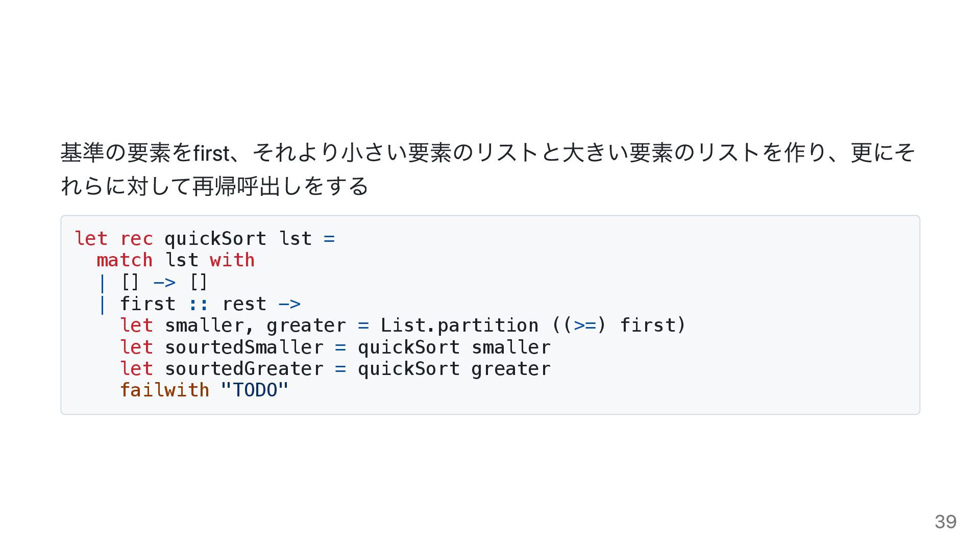This screenshot has width=980, height=551.
Task: Click the slide page number 39
Action: coord(945,522)
